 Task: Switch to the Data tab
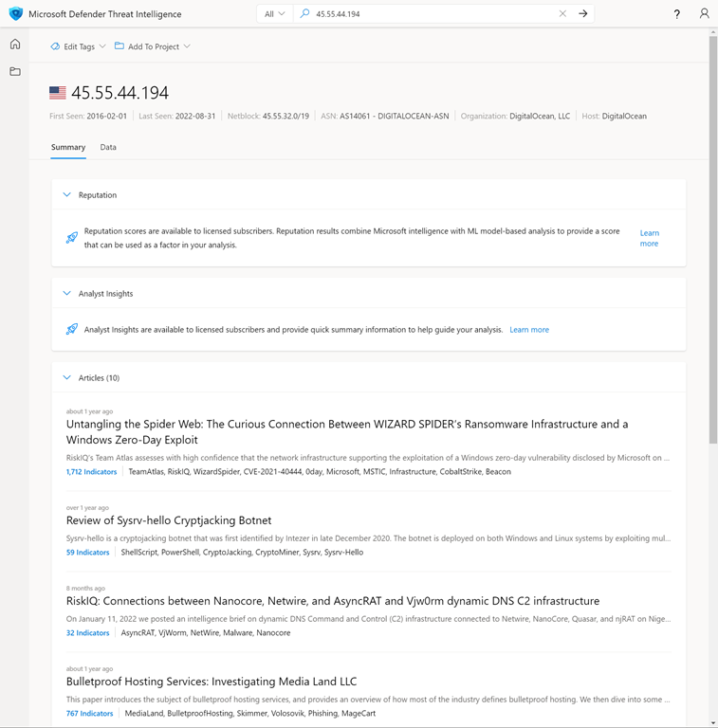pyautogui.click(x=108, y=148)
